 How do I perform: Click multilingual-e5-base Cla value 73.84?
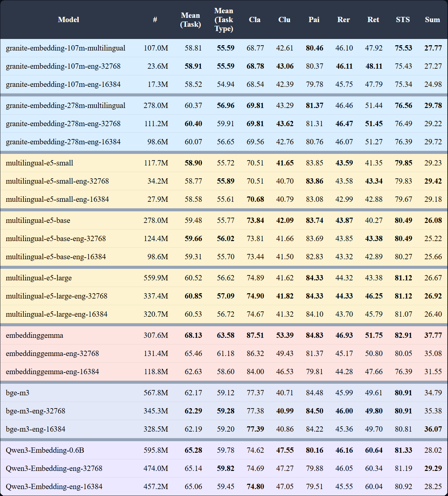point(255,221)
